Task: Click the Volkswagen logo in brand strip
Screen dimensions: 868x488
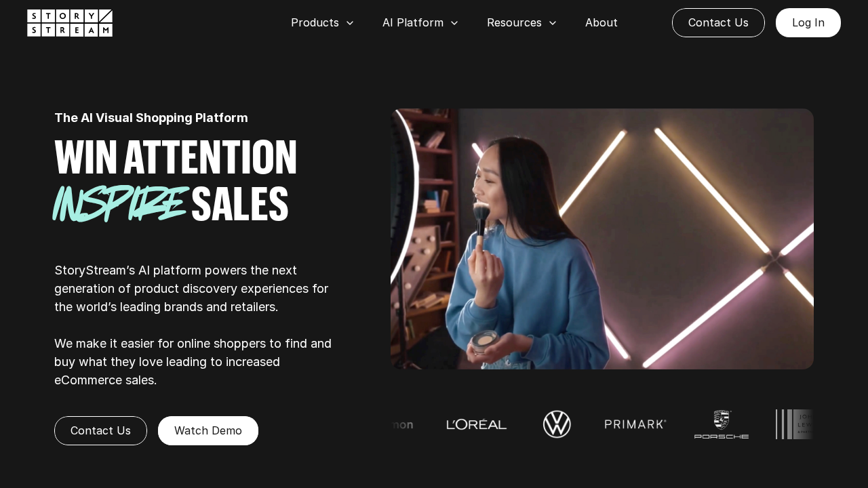Action: (557, 424)
